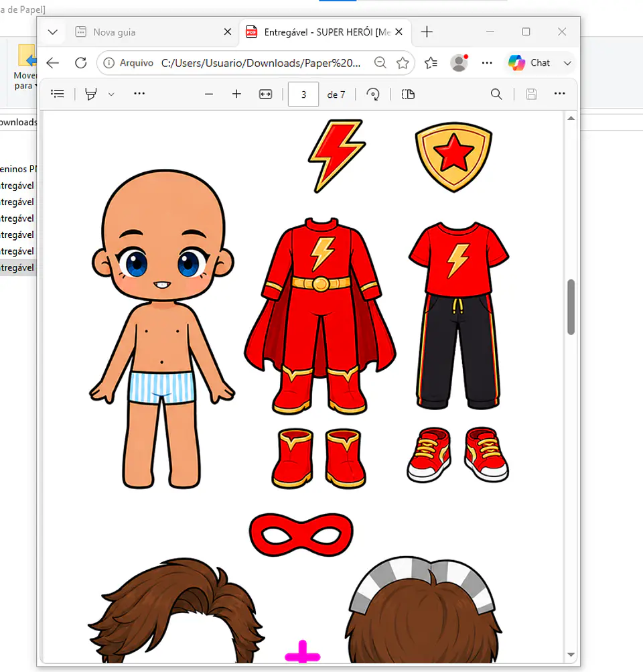This screenshot has width=643, height=672.
Task: Search within the PDF document
Action: [496, 94]
